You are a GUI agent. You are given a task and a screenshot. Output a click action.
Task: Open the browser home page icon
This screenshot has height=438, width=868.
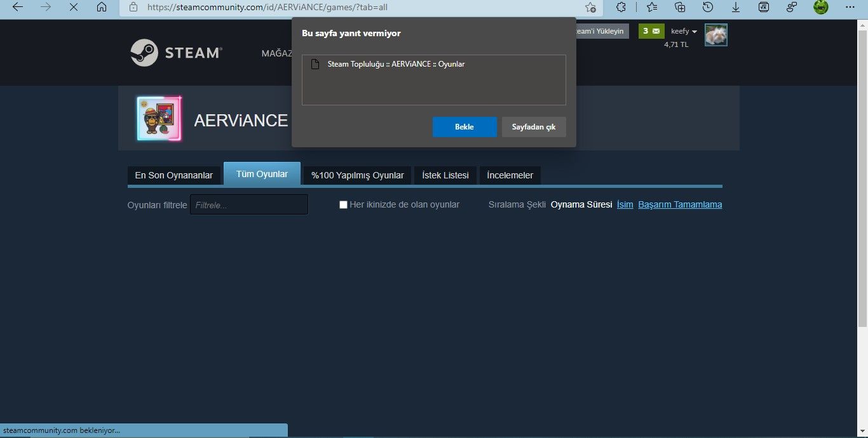coord(102,8)
